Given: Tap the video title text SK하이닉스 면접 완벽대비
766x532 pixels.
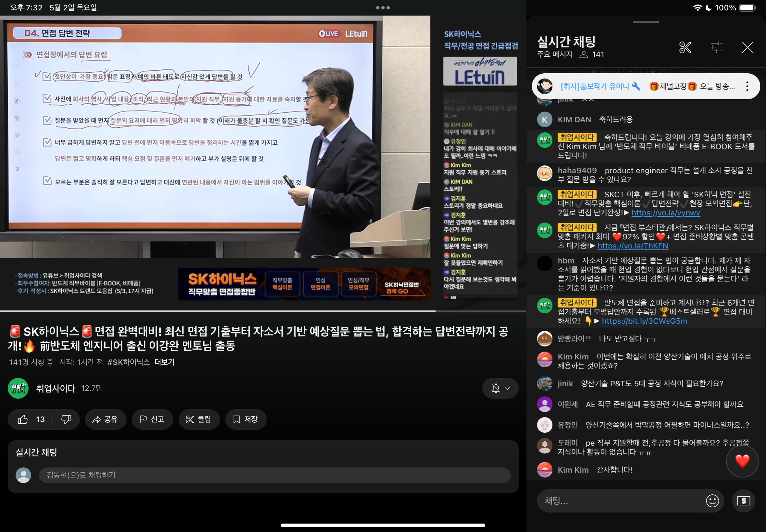Looking at the screenshot, I should tap(259, 339).
